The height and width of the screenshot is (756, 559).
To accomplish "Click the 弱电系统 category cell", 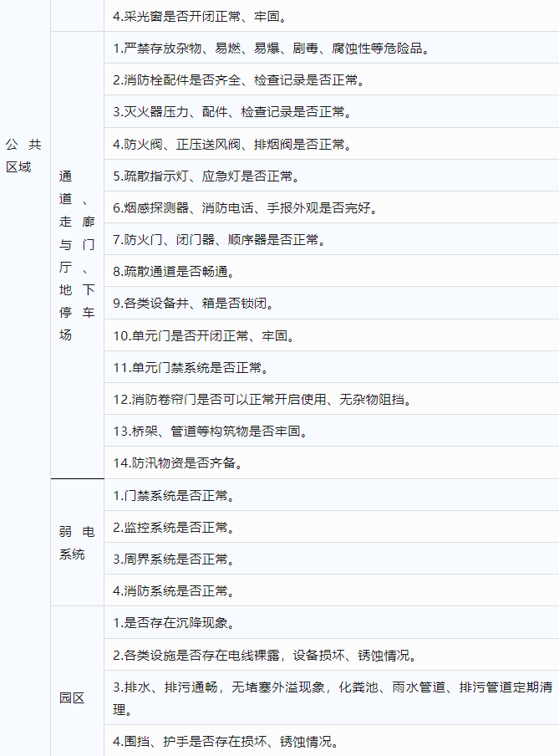I will pos(76,543).
